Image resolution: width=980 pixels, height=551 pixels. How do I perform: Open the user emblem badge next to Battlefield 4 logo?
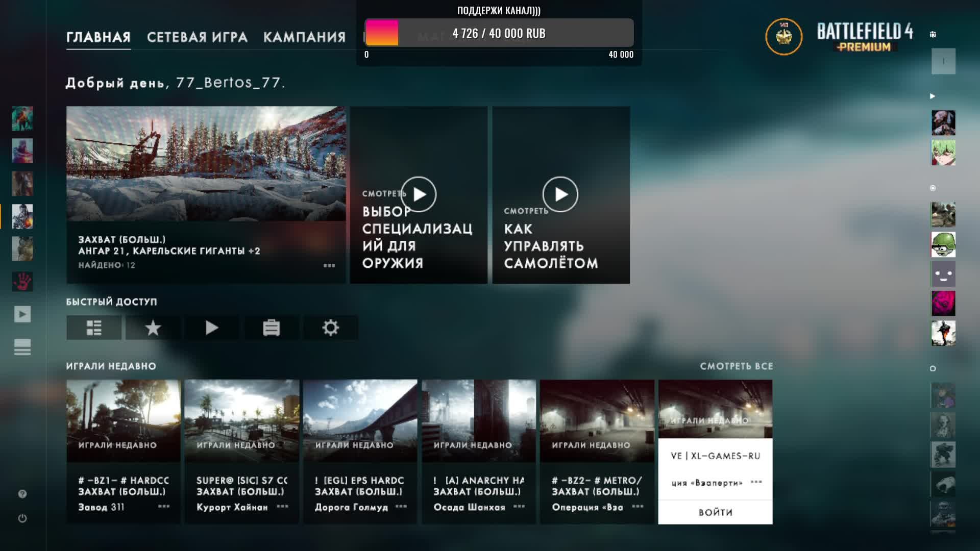click(782, 36)
